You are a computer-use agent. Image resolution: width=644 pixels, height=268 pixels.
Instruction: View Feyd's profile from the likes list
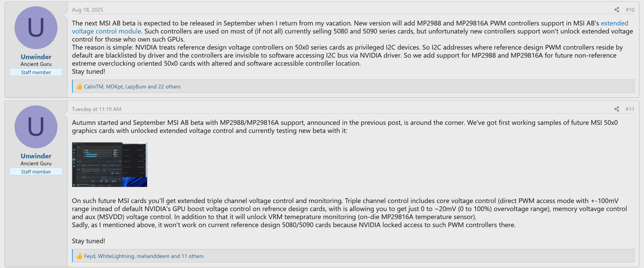point(89,256)
